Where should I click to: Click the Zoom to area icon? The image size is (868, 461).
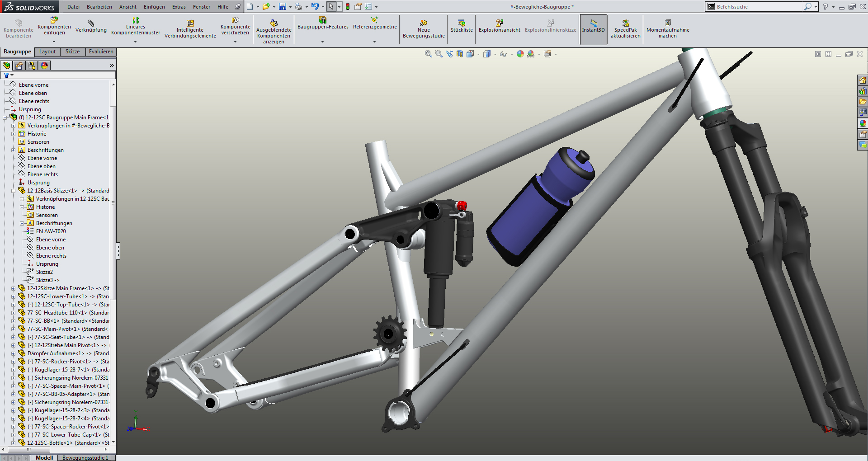[x=439, y=54]
